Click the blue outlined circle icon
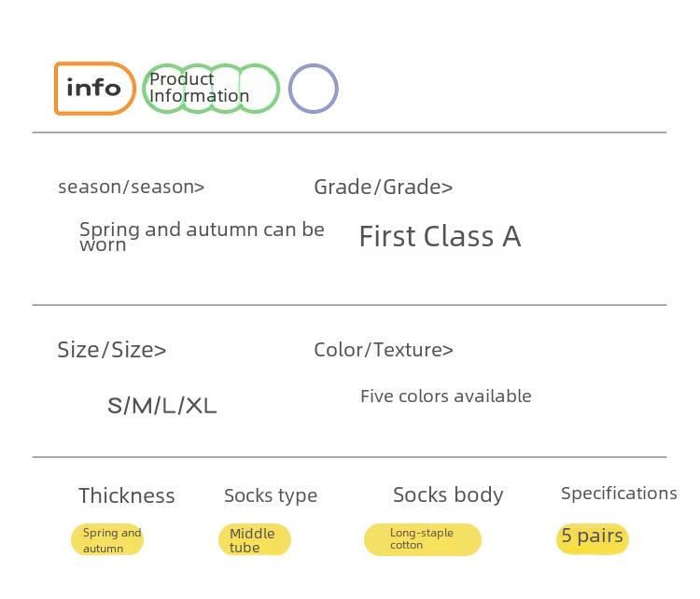The height and width of the screenshot is (599, 700). (314, 89)
